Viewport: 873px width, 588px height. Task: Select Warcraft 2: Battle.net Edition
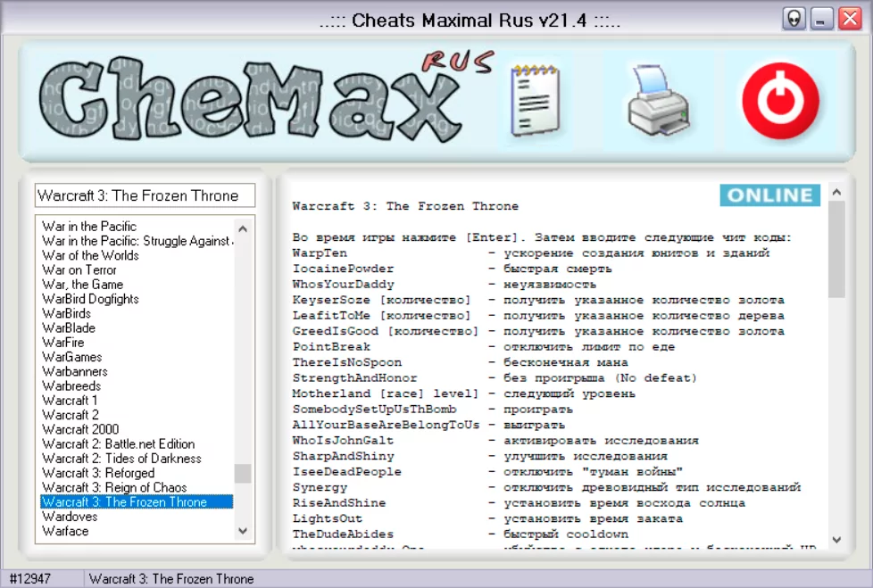tap(137, 444)
